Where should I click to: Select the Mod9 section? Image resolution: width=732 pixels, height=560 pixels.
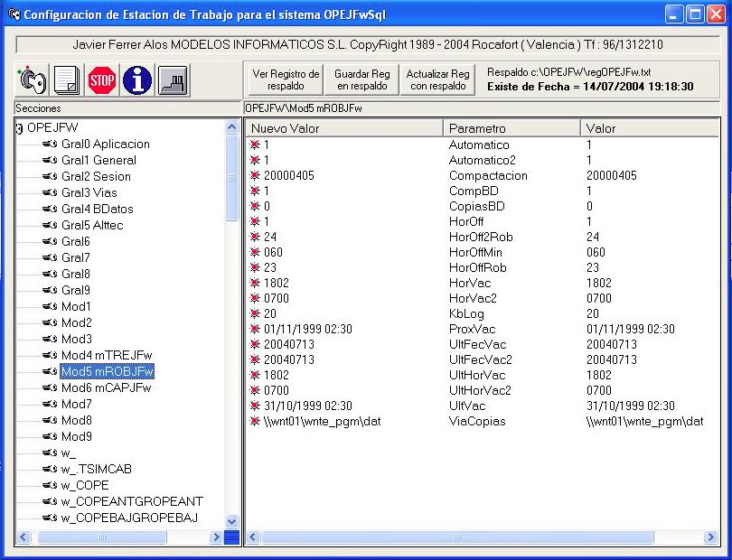pyautogui.click(x=77, y=437)
